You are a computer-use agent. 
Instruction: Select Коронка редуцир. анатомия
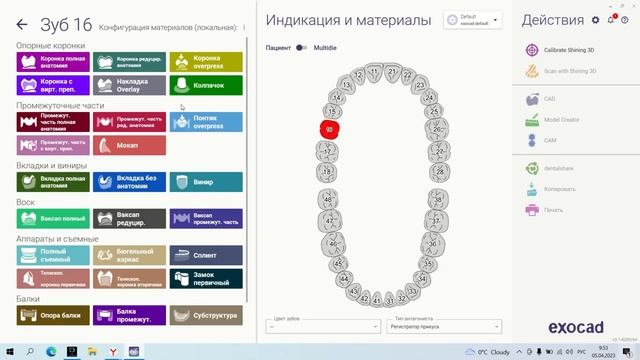(x=129, y=62)
